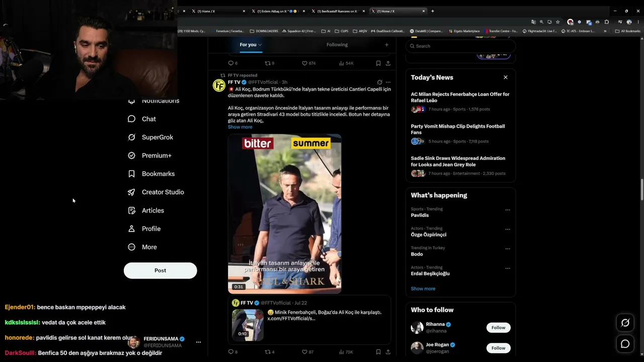
Task: Open Party Vomit Mishap Clip news
Action: pos(460,134)
